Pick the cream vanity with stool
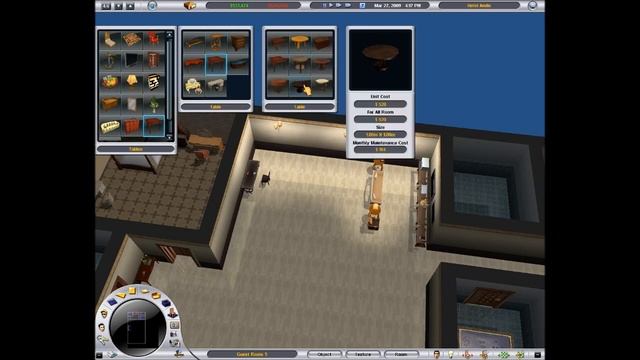 (194, 86)
